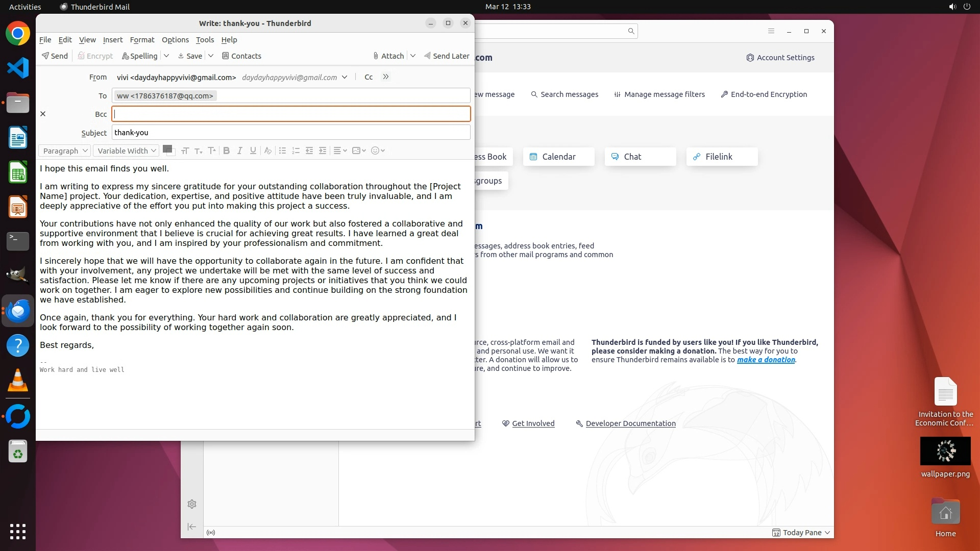Click the Send Later button
980x551 pixels.
pos(447,56)
